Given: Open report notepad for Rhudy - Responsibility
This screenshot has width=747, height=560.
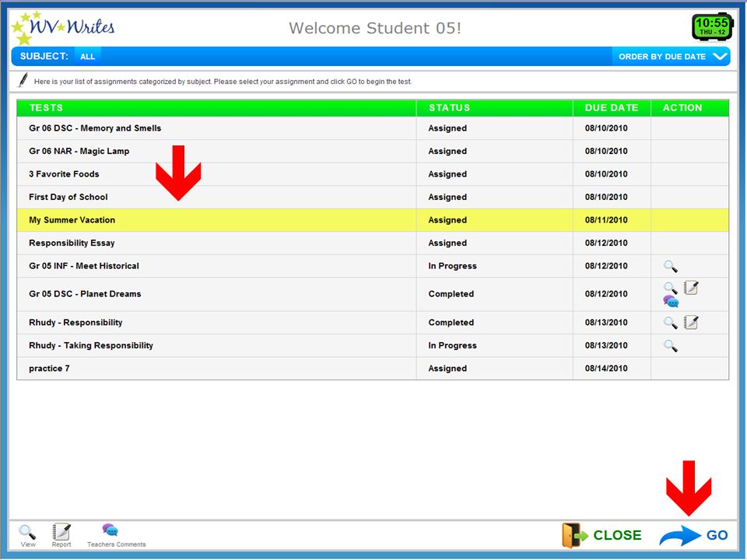Looking at the screenshot, I should pos(691,322).
